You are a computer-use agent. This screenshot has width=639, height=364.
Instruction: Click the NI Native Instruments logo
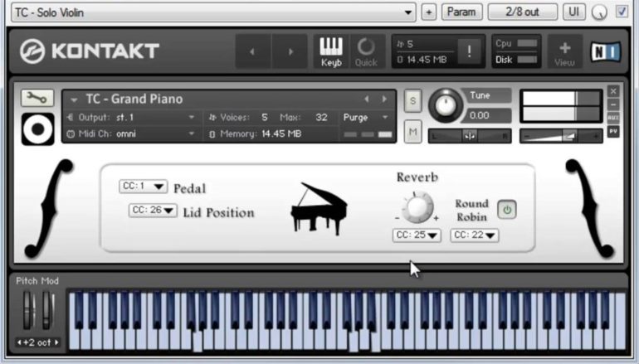click(x=605, y=51)
